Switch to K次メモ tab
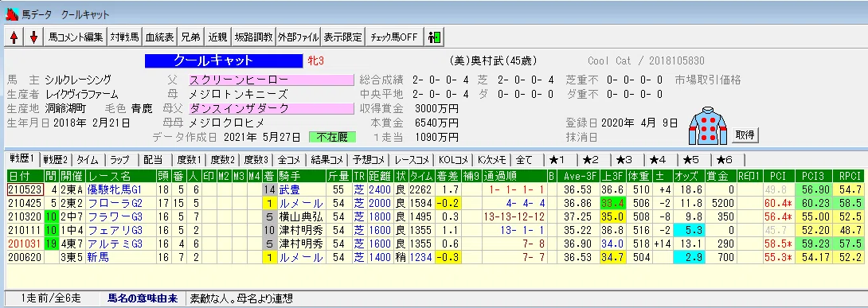 pyautogui.click(x=491, y=160)
